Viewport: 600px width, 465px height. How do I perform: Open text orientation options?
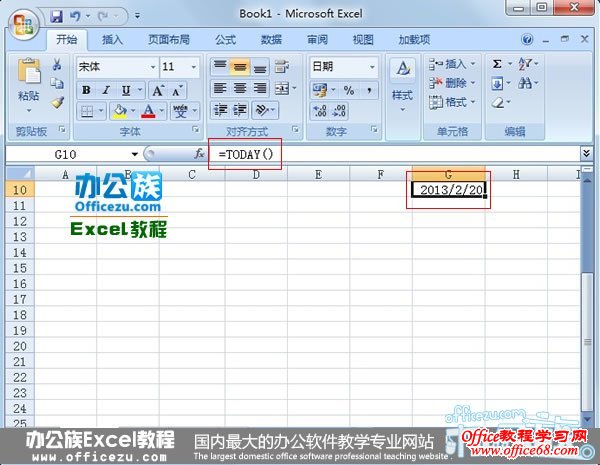(262, 110)
